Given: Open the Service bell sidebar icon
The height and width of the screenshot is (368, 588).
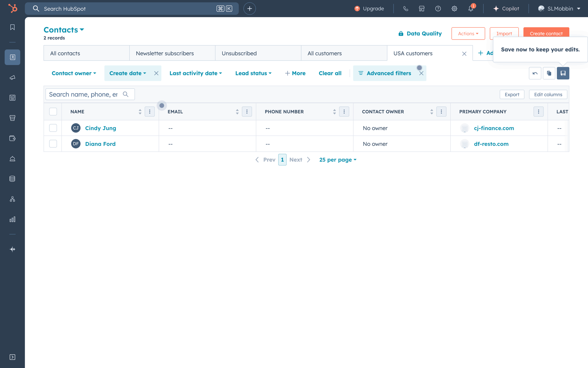Looking at the screenshot, I should coord(12,159).
